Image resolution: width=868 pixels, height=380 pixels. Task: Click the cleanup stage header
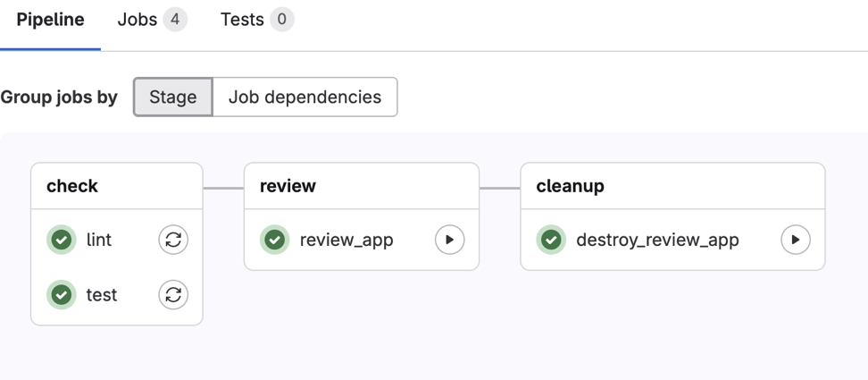click(570, 186)
